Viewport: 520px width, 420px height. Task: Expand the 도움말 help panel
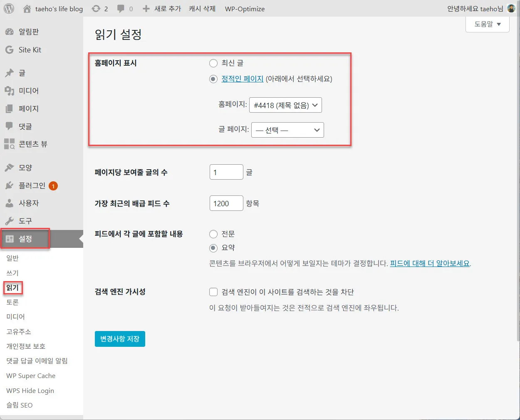487,24
